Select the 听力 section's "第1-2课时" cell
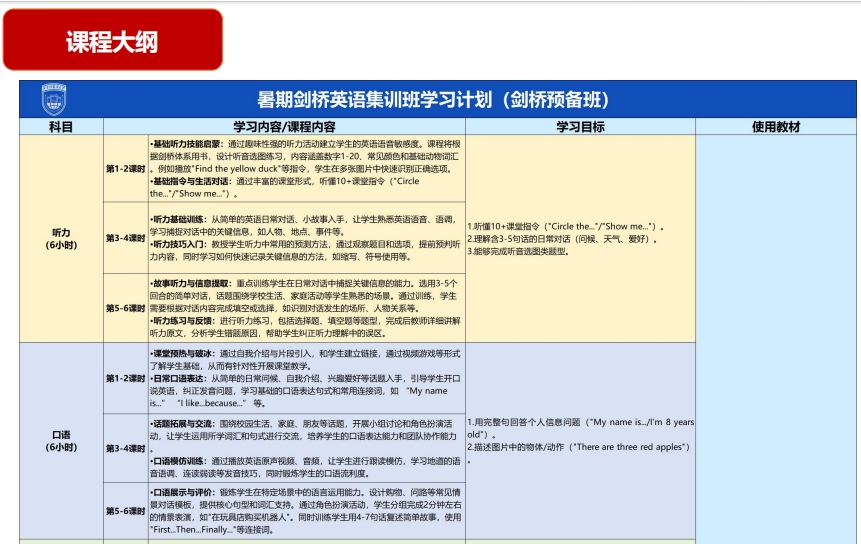 125,168
